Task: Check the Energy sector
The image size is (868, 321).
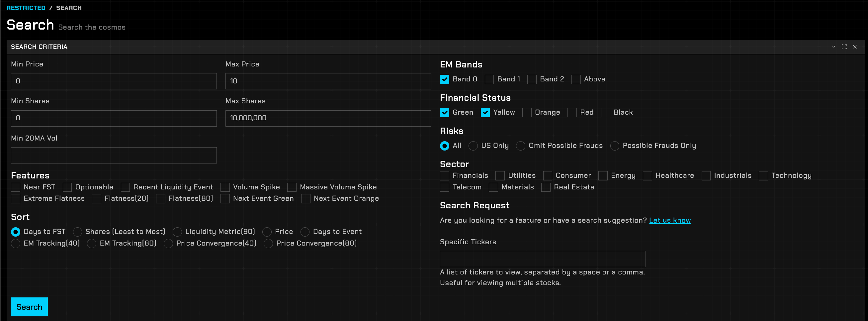Action: click(x=603, y=176)
